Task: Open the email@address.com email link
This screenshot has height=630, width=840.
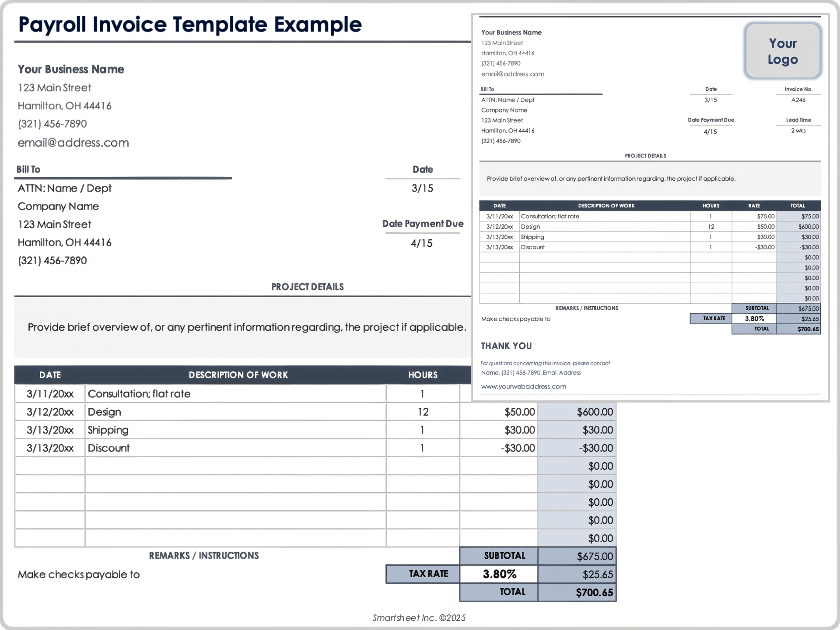Action: 73,142
